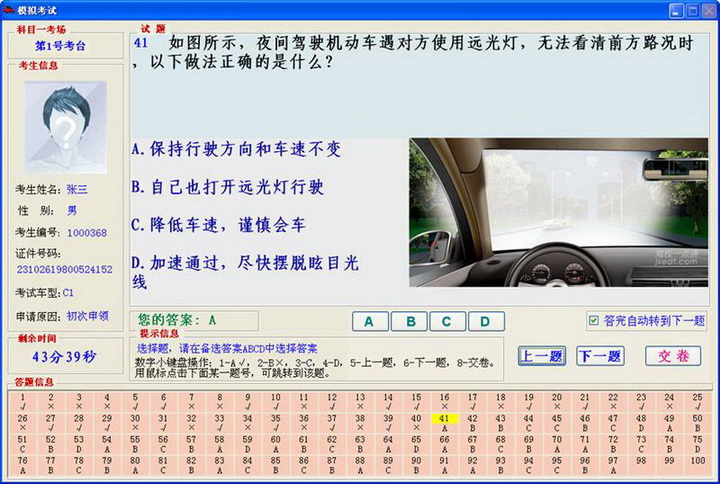Click answer button C

pyautogui.click(x=448, y=321)
